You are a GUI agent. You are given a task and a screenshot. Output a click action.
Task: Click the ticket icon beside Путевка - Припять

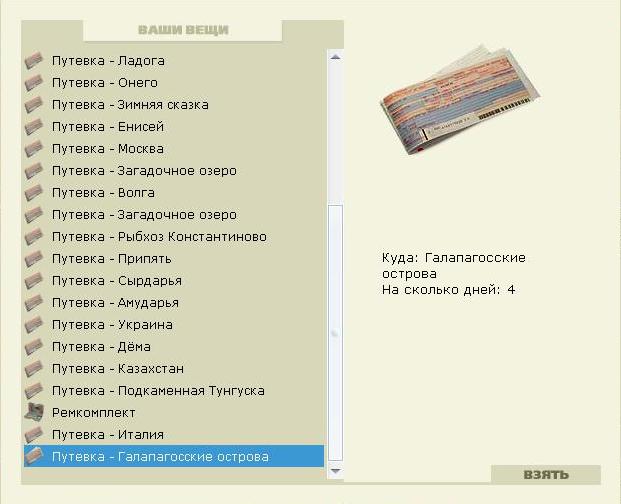(34, 259)
